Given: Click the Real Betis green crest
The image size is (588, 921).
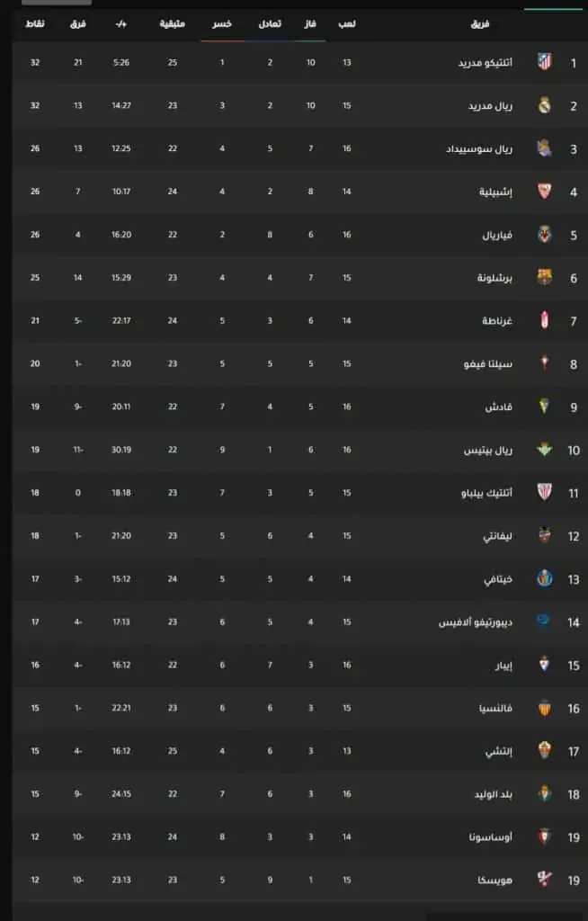Looking at the screenshot, I should click(545, 450).
